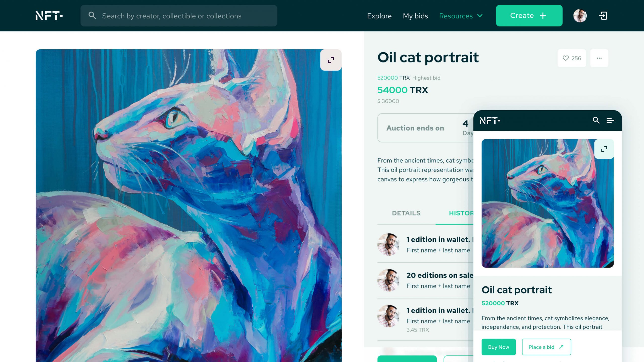Click the search icon in the mobile preview
This screenshot has height=362, width=644.
[596, 120]
